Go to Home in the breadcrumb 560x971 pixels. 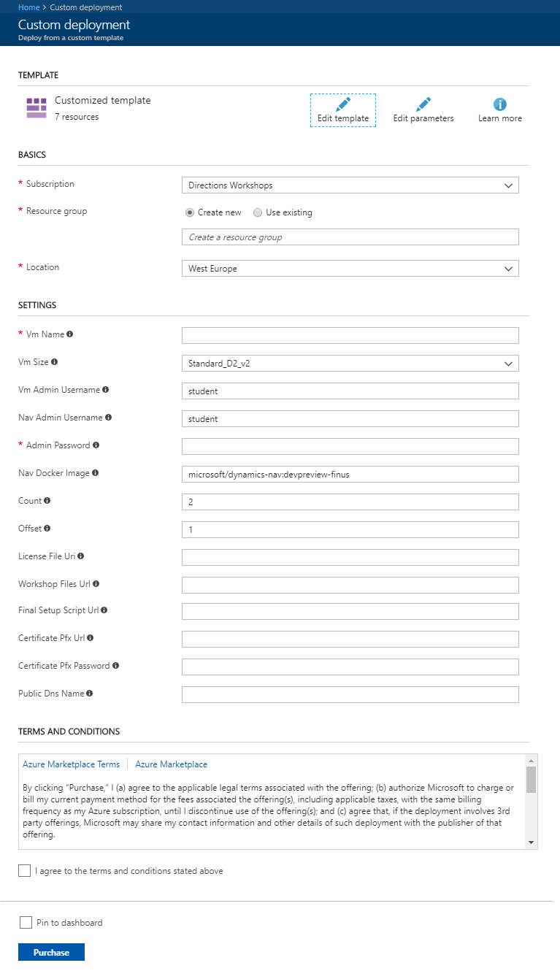28,7
